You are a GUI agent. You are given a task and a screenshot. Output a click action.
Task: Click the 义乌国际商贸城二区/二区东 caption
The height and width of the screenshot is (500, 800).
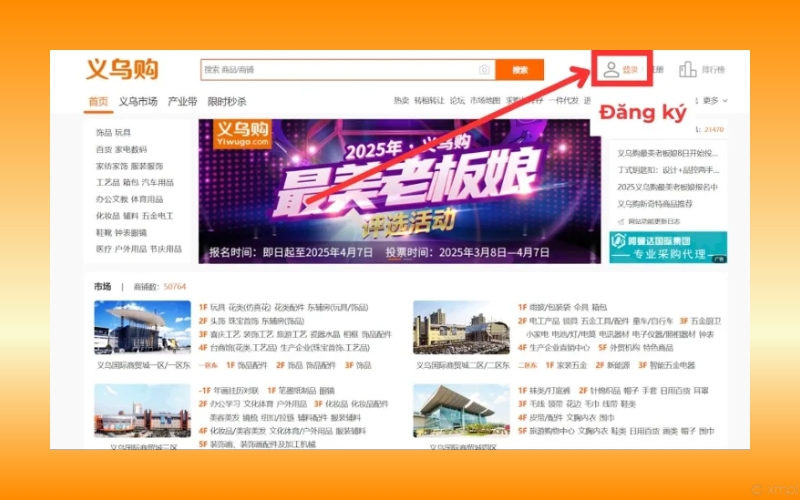pyautogui.click(x=463, y=365)
